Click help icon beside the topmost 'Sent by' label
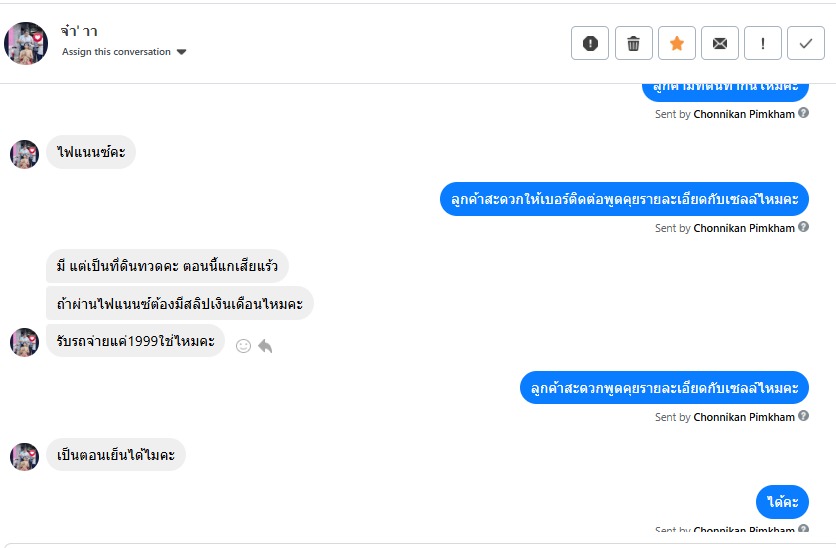Screen dimensions: 836x548 click(x=804, y=114)
